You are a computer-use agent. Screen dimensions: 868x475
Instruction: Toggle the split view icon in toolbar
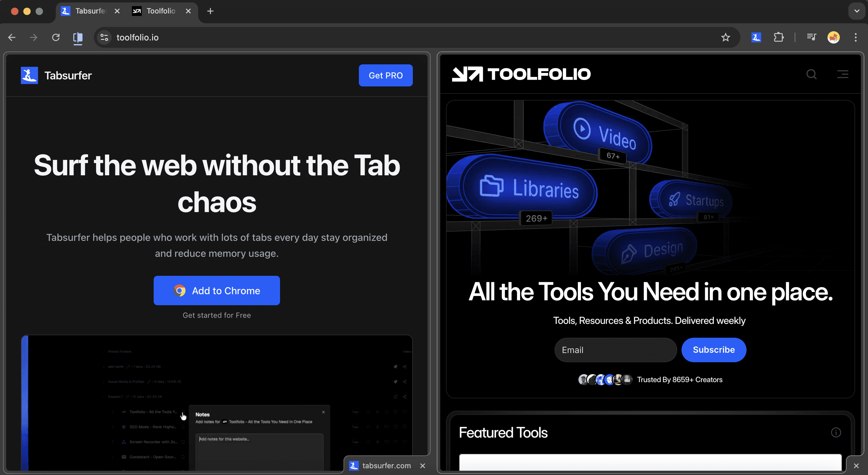click(78, 37)
